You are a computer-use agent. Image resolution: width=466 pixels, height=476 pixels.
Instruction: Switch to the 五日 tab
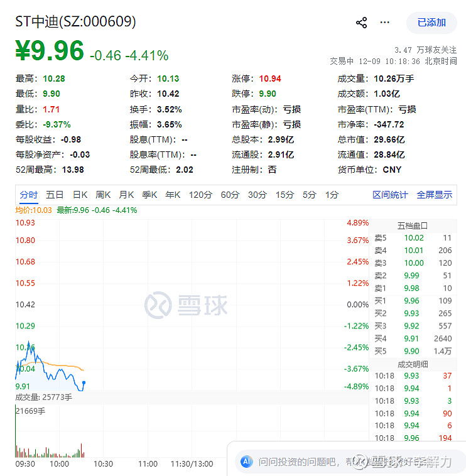pyautogui.click(x=55, y=195)
